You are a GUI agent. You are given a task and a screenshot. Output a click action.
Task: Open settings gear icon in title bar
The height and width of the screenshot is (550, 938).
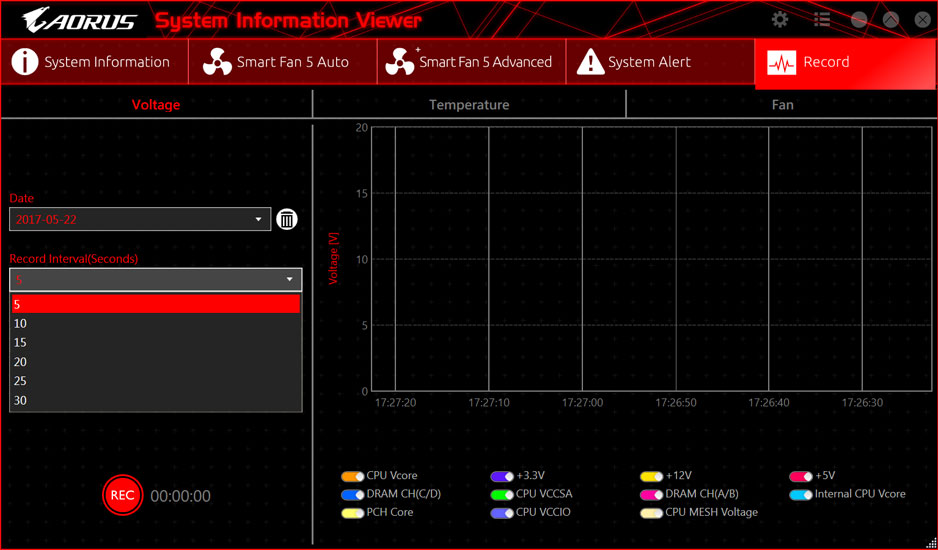pos(780,20)
